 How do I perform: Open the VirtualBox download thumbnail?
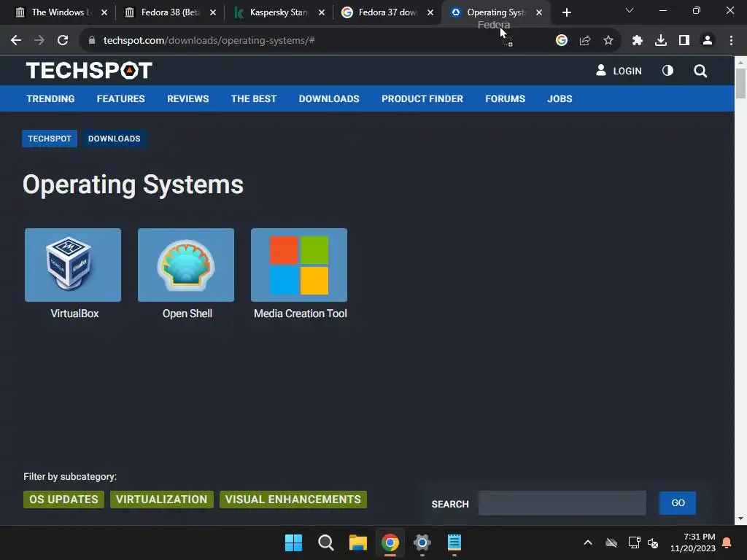point(73,265)
